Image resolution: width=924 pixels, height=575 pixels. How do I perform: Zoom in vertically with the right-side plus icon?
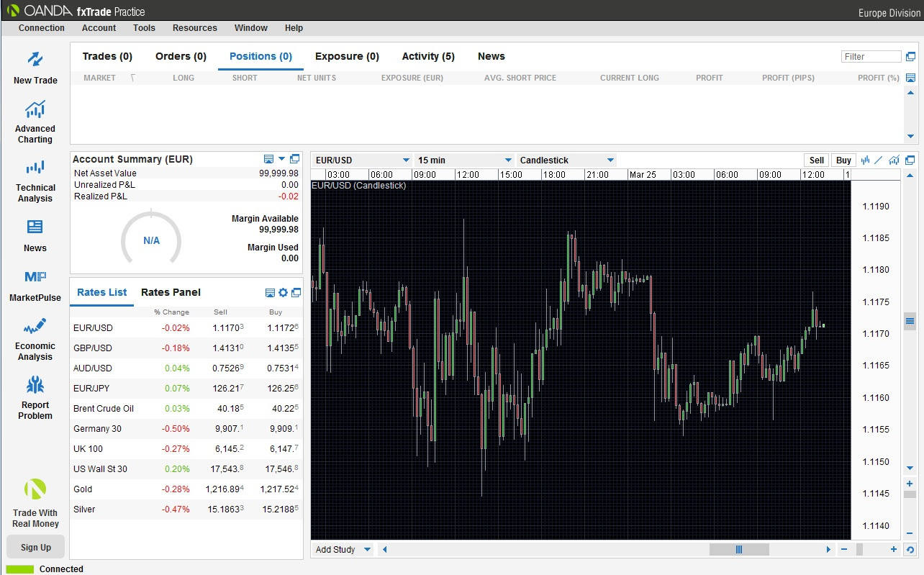pos(910,484)
